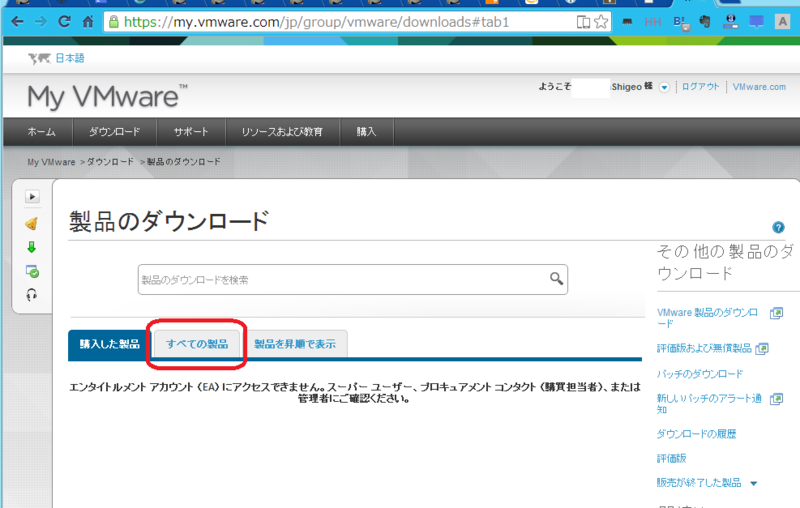Go back using the browser back arrow
Viewport: 800px width, 508px height.
[x=17, y=22]
